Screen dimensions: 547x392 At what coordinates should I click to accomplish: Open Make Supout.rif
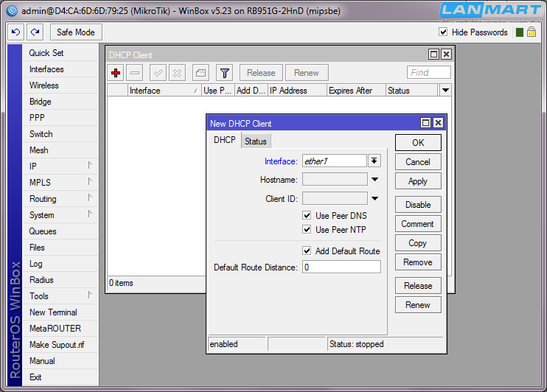click(60, 345)
